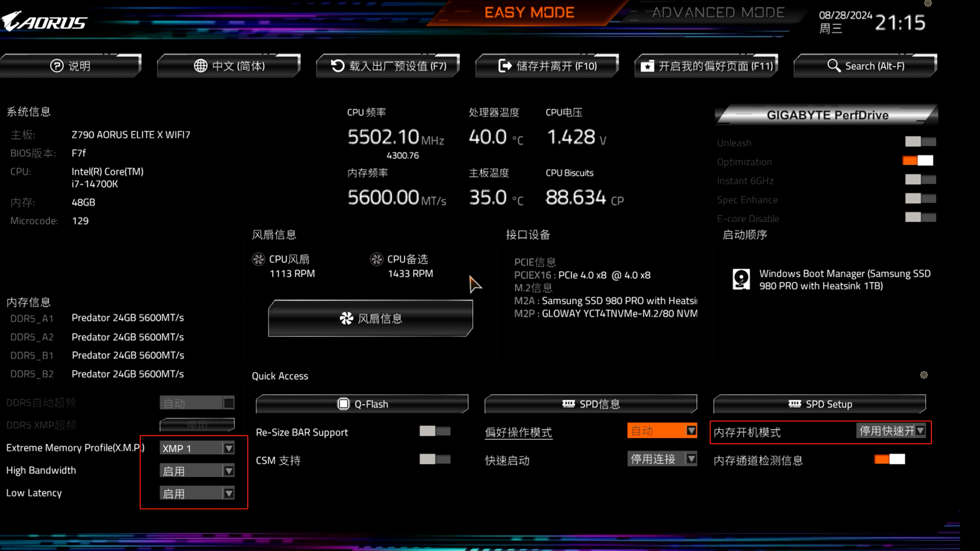The height and width of the screenshot is (551, 980).
Task: Click the globe icon on language button
Action: [201, 66]
